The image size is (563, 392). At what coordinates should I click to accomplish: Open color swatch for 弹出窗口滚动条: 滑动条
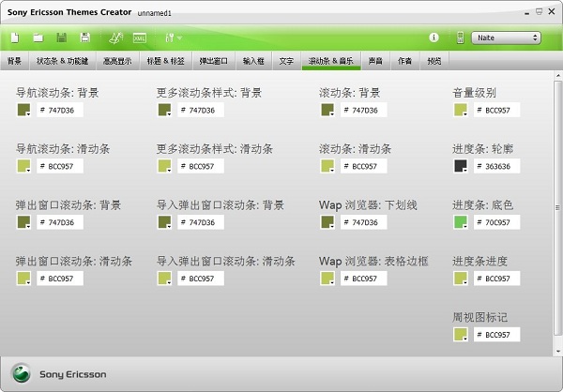click(24, 279)
